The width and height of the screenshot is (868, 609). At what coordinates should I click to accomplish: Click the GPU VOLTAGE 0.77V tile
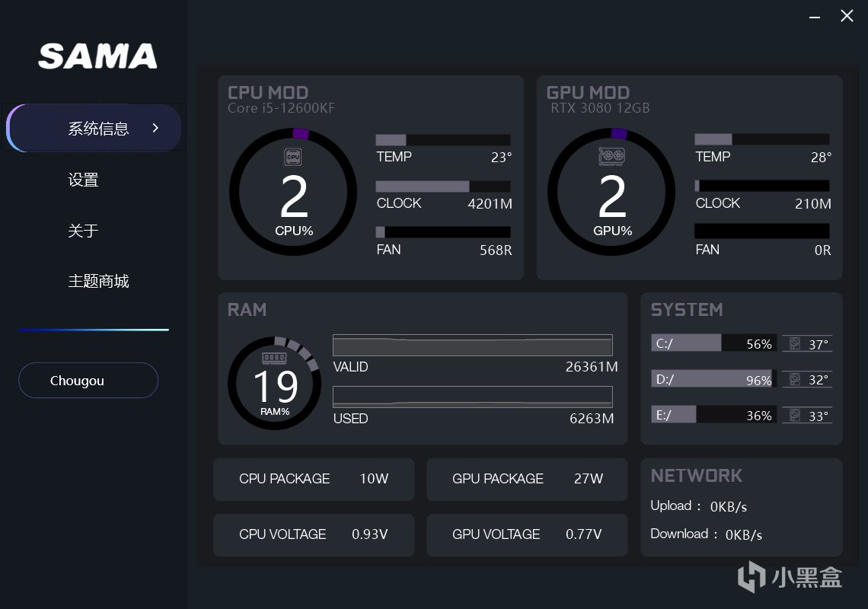coord(527,535)
